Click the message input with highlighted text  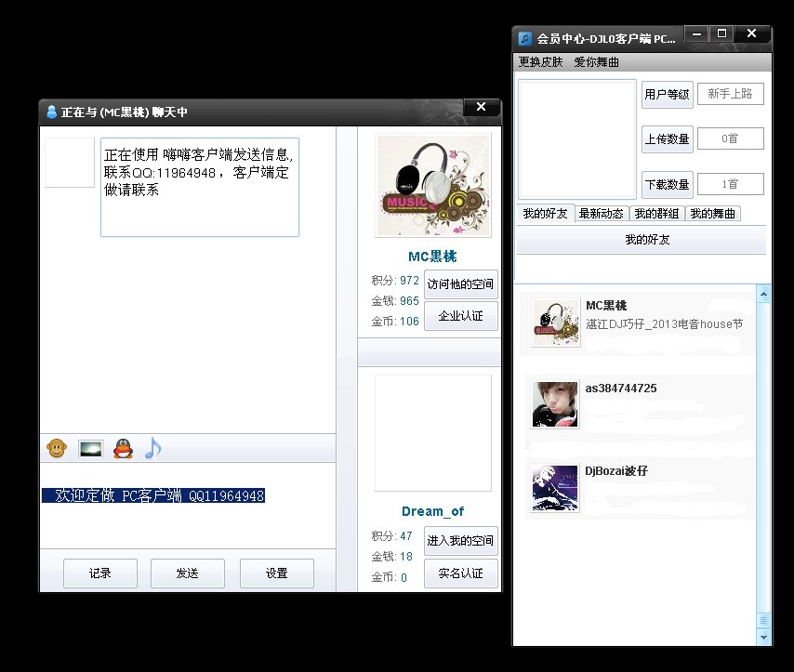tap(188, 505)
